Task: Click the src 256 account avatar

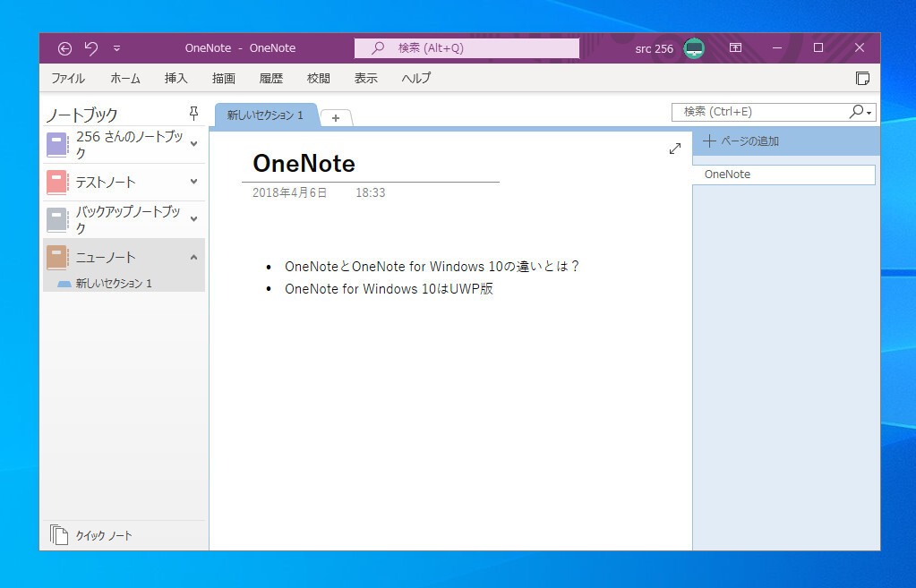Action: pyautogui.click(x=692, y=48)
